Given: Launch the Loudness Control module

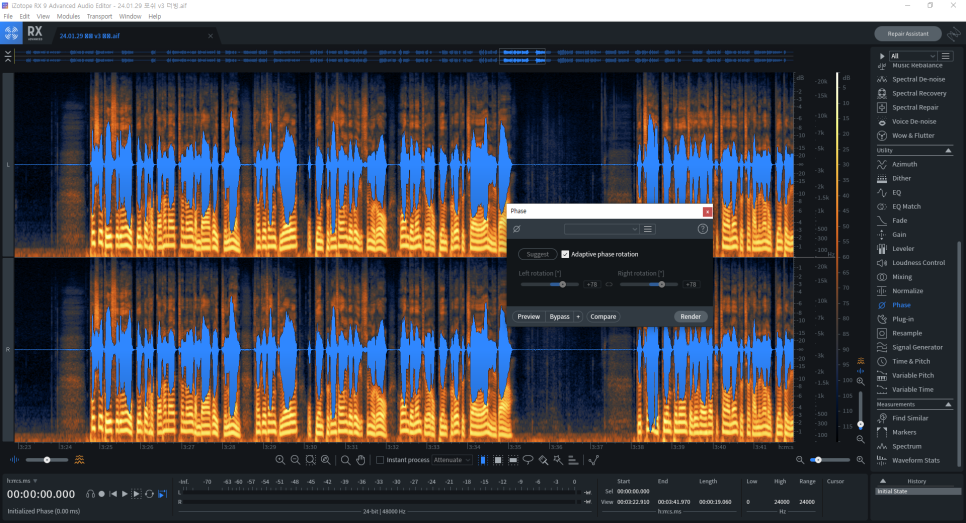Looking at the screenshot, I should 918,262.
